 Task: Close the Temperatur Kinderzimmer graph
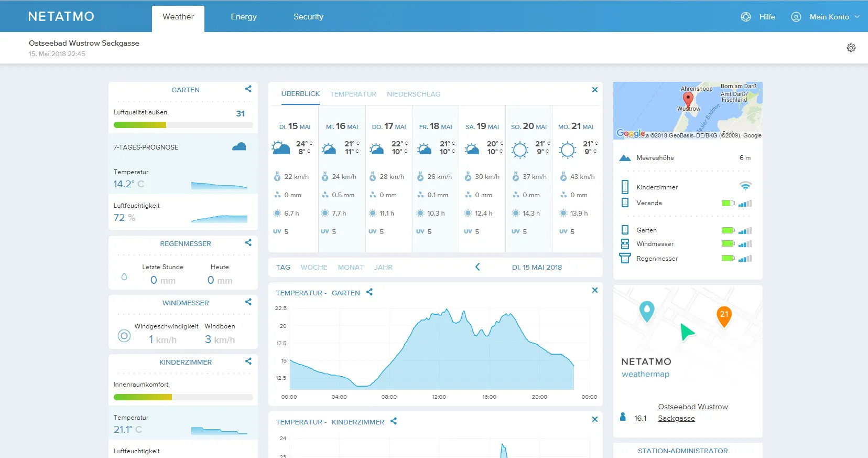[594, 419]
